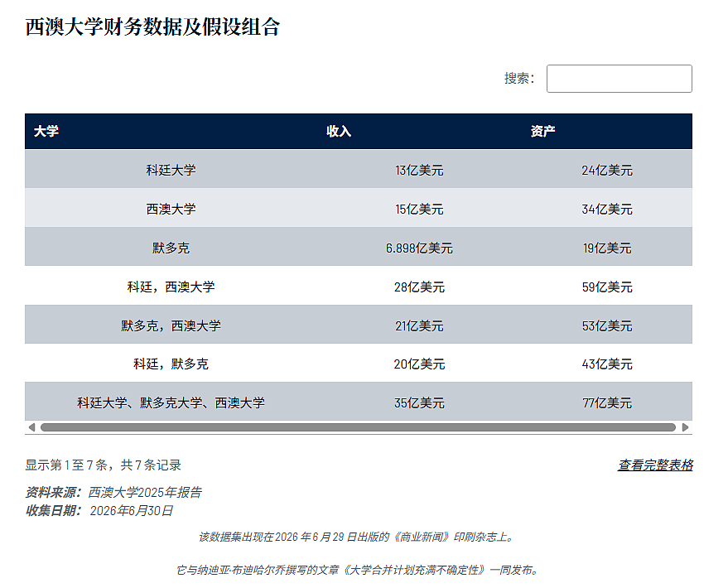This screenshot has height=588, width=728.
Task: Click the 19亿美元 assets value
Action: pos(607,248)
